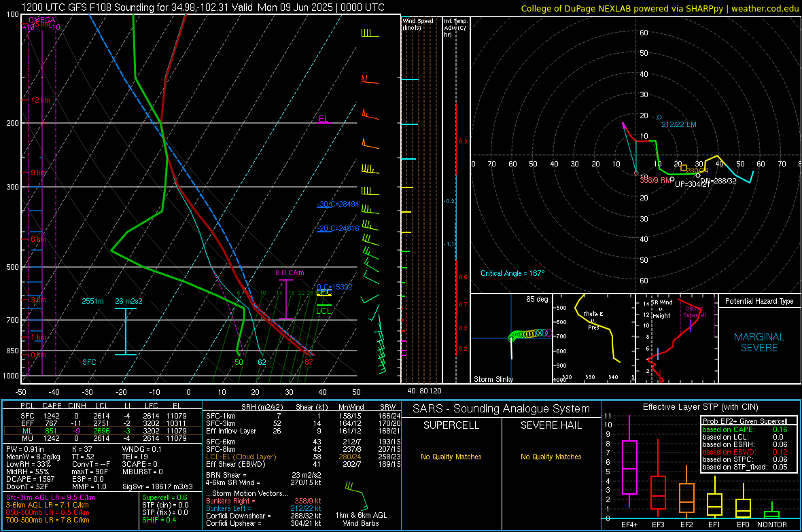
Task: Select the OMEGA label at top left
Action: pyautogui.click(x=42, y=20)
